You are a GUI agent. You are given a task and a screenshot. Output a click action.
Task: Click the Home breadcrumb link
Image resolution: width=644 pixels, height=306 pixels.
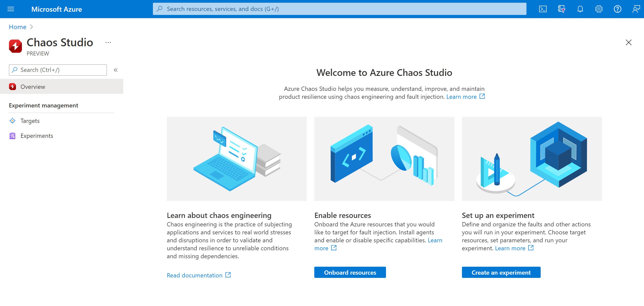tap(17, 27)
